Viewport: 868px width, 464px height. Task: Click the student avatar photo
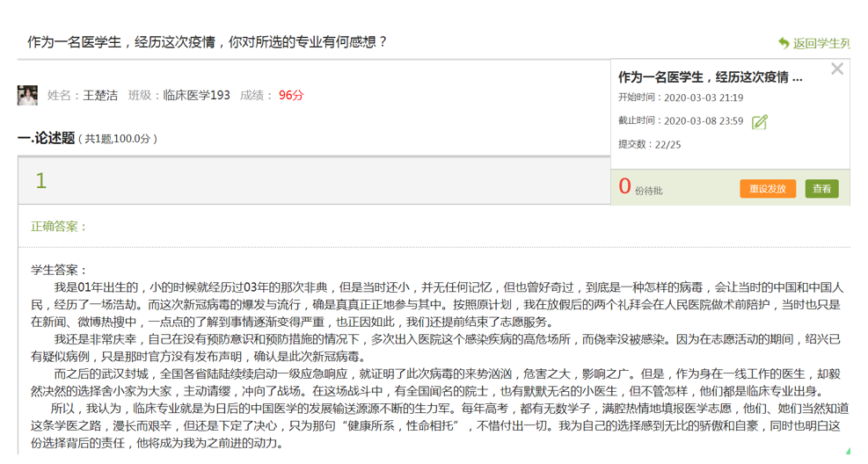click(27, 95)
